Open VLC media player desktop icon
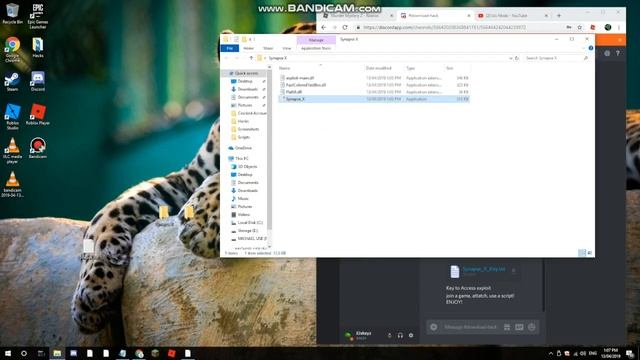Screen dimensions: 640x360 pyautogui.click(x=12, y=150)
